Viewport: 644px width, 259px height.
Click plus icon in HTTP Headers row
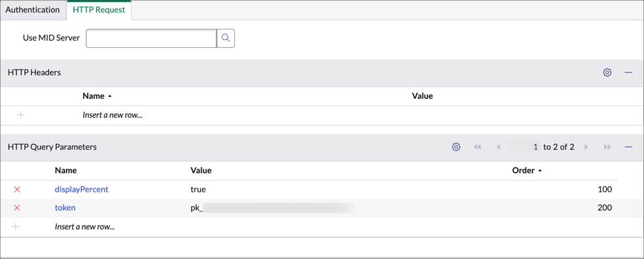click(x=20, y=115)
